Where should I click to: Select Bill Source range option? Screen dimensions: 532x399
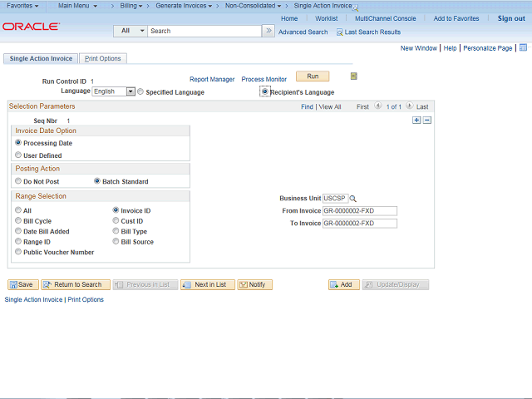coord(116,241)
